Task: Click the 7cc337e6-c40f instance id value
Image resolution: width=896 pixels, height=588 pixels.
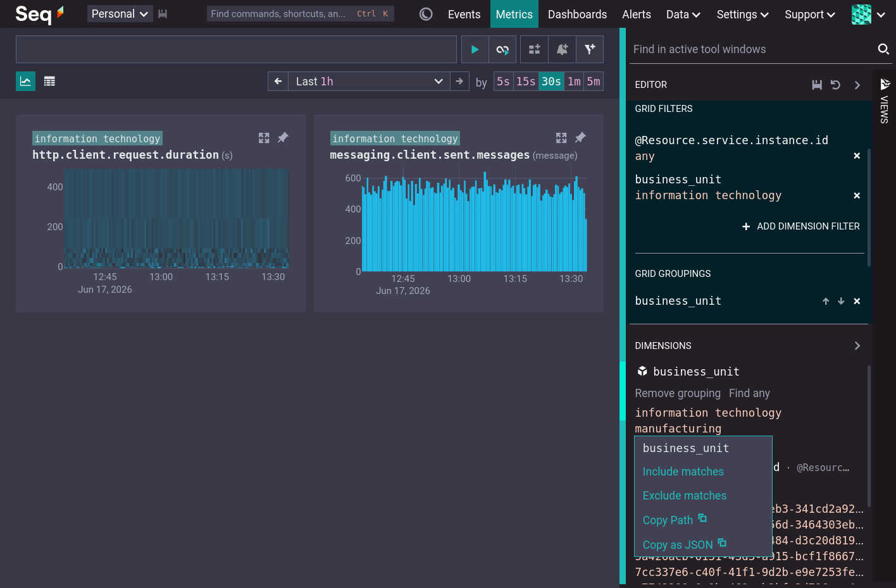Action: tap(749, 572)
